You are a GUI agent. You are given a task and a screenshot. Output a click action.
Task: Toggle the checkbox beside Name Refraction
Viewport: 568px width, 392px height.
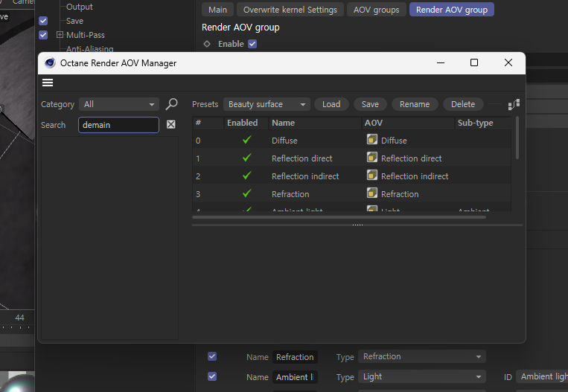[x=212, y=356]
